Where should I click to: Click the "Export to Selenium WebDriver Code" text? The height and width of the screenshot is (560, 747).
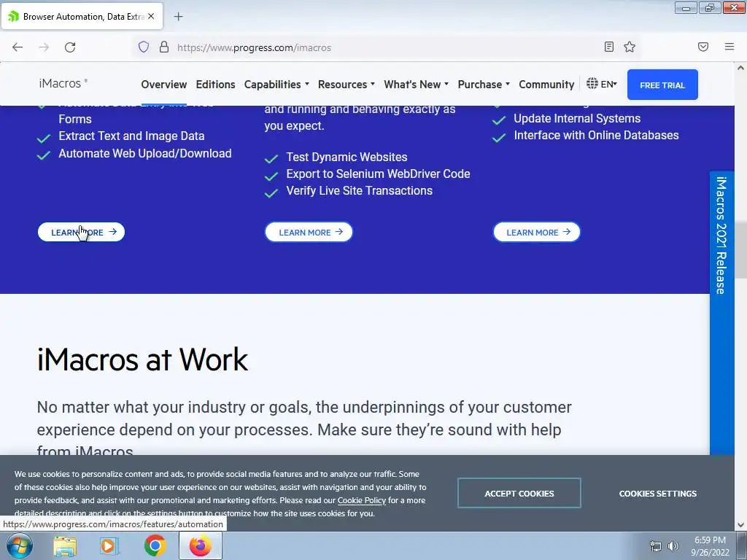point(379,174)
